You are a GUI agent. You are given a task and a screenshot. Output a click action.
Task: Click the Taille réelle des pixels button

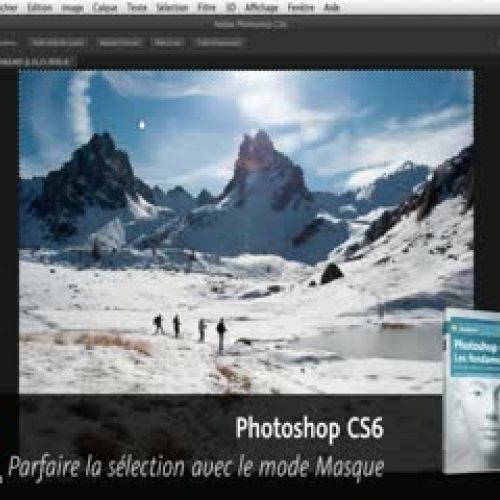coord(58,42)
